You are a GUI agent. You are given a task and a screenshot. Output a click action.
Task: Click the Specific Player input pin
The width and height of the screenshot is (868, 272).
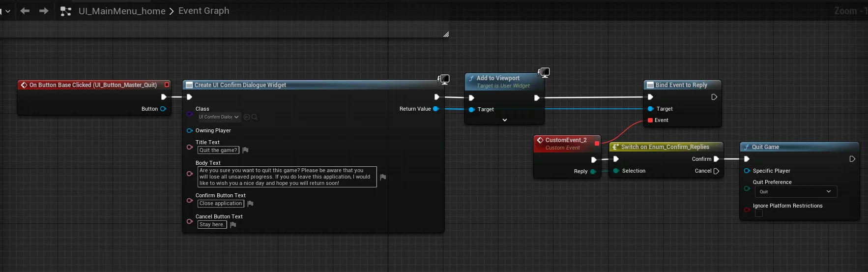[x=747, y=171]
